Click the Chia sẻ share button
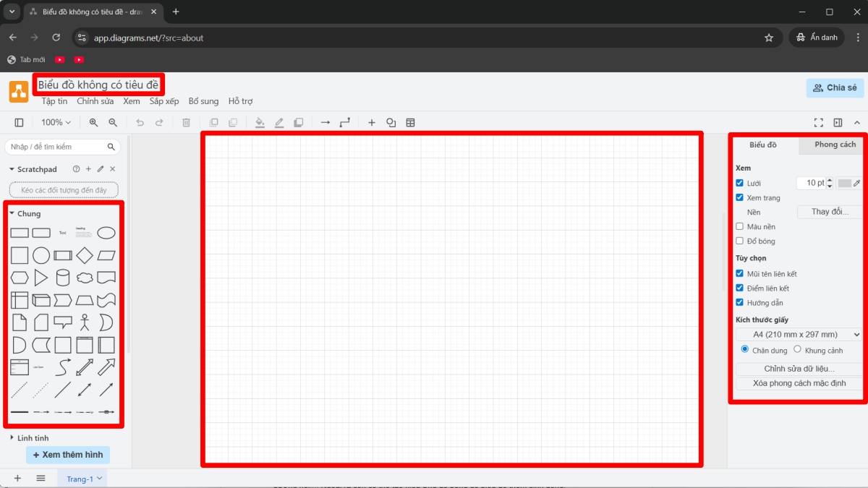 click(x=835, y=88)
